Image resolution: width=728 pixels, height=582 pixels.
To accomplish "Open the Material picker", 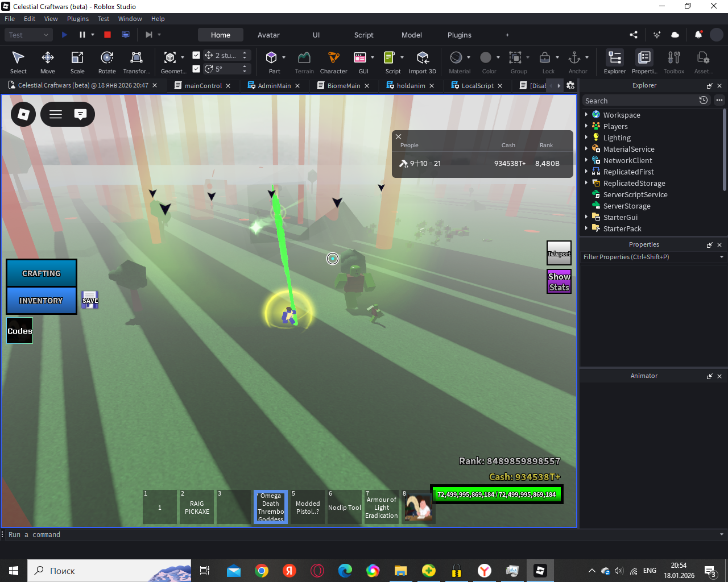I will point(456,58).
